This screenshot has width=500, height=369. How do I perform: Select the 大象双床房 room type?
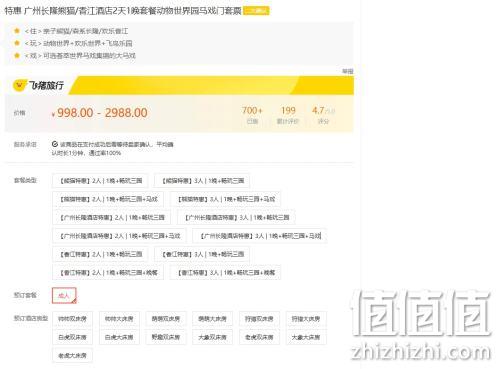(212, 337)
